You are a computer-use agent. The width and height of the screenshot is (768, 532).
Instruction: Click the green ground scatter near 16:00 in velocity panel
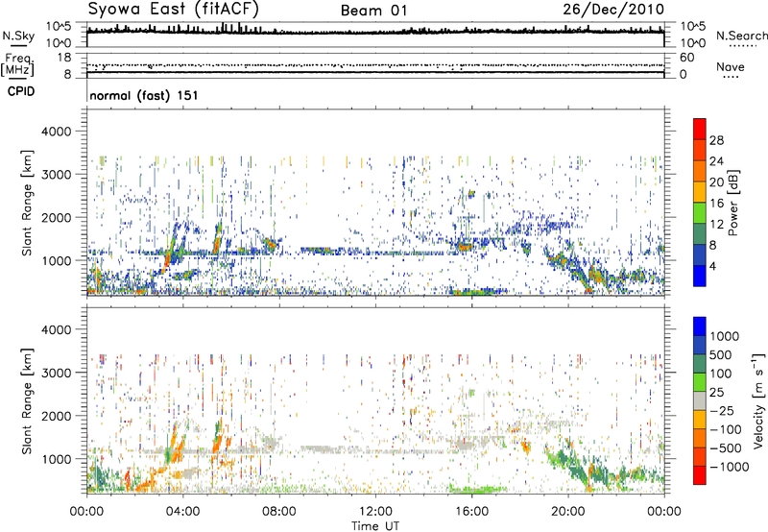pos(479,490)
